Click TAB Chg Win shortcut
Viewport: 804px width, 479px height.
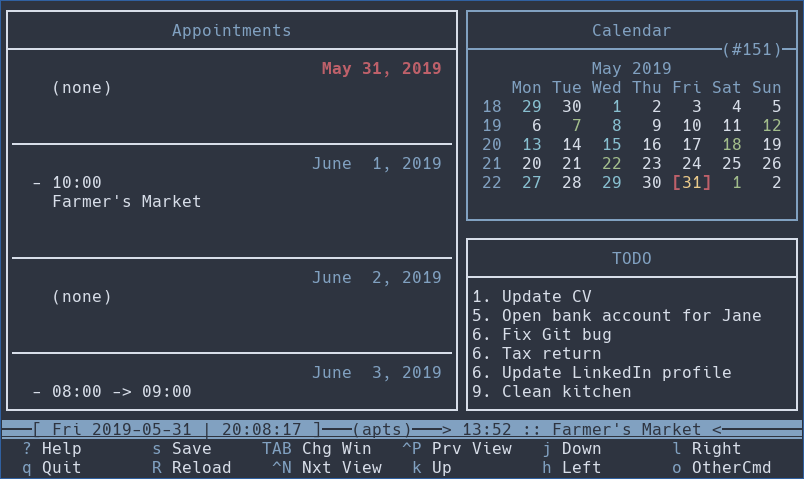pos(316,449)
